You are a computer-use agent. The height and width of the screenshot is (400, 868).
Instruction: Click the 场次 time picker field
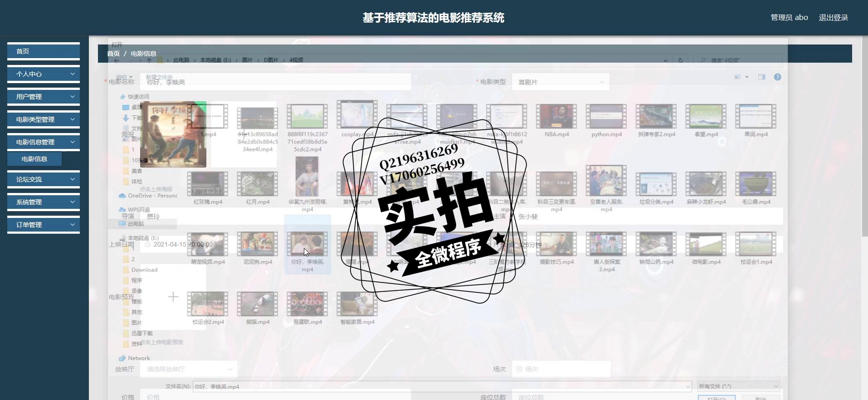(x=561, y=369)
